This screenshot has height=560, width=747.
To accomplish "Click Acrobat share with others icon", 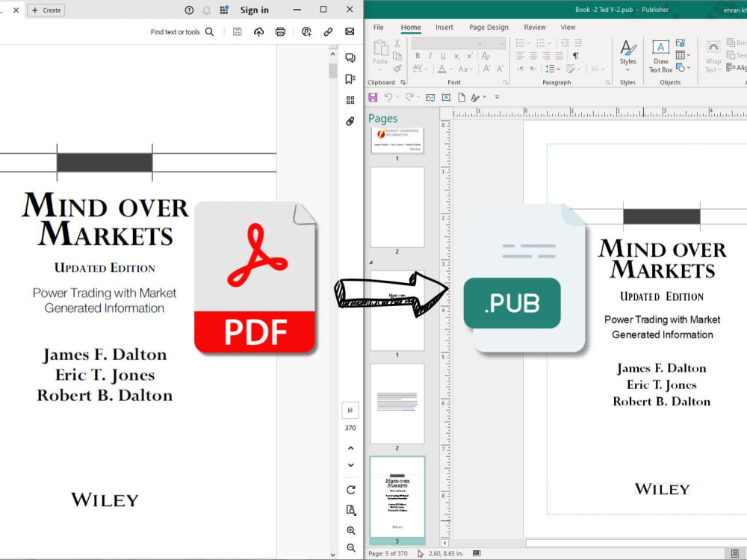I will (306, 32).
